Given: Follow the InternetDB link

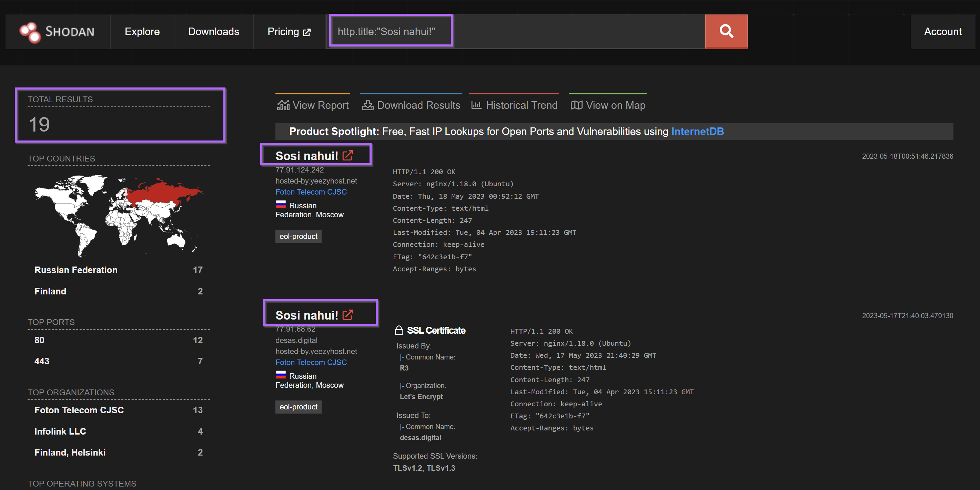Looking at the screenshot, I should (x=697, y=131).
